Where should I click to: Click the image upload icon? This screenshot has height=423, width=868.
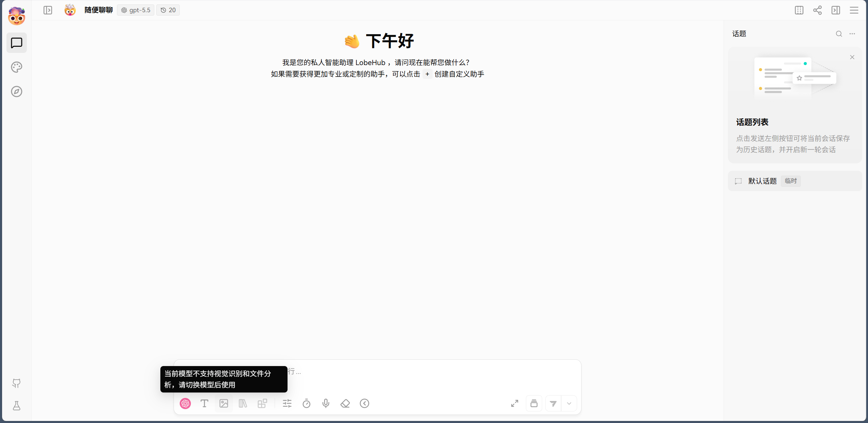pos(224,403)
